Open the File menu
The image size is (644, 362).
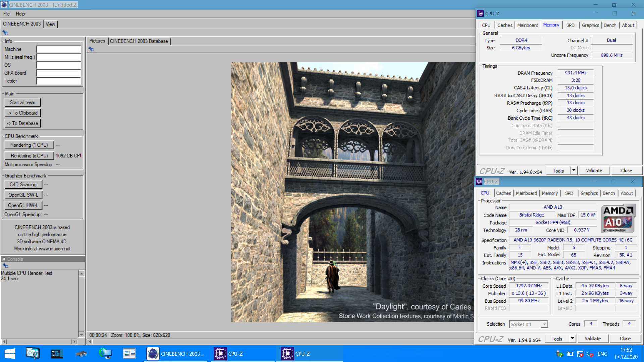point(6,14)
